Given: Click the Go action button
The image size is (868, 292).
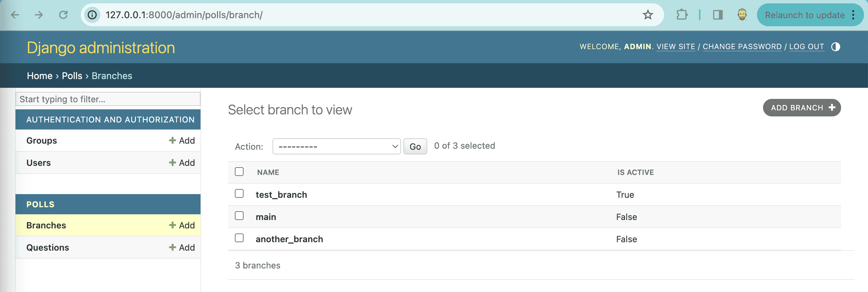Looking at the screenshot, I should pos(415,147).
